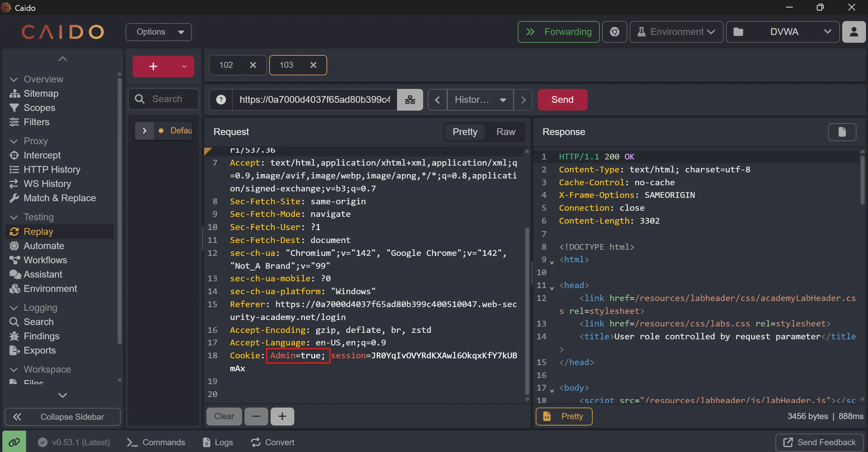Click the Intercept sidebar icon
Screen dimensions: 868x452
14,155
